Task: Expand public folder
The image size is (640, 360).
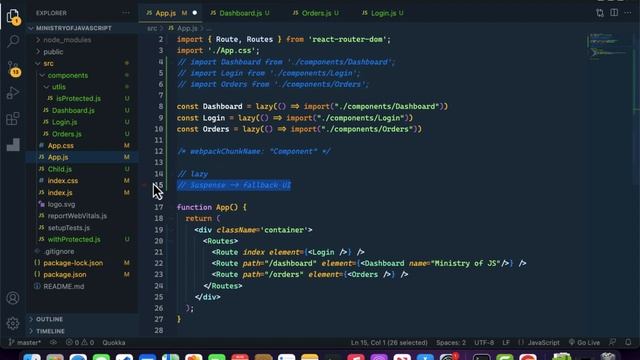Action: point(82,52)
